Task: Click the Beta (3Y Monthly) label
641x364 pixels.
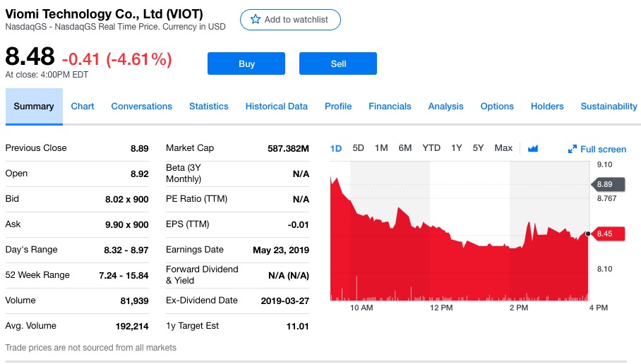Action: [184, 174]
